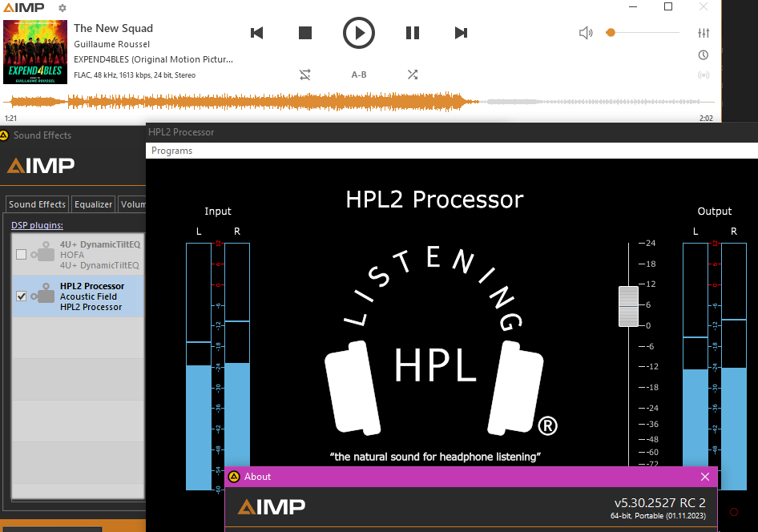758x532 pixels.
Task: Adjust HPL2 output gain fader
Action: point(628,306)
